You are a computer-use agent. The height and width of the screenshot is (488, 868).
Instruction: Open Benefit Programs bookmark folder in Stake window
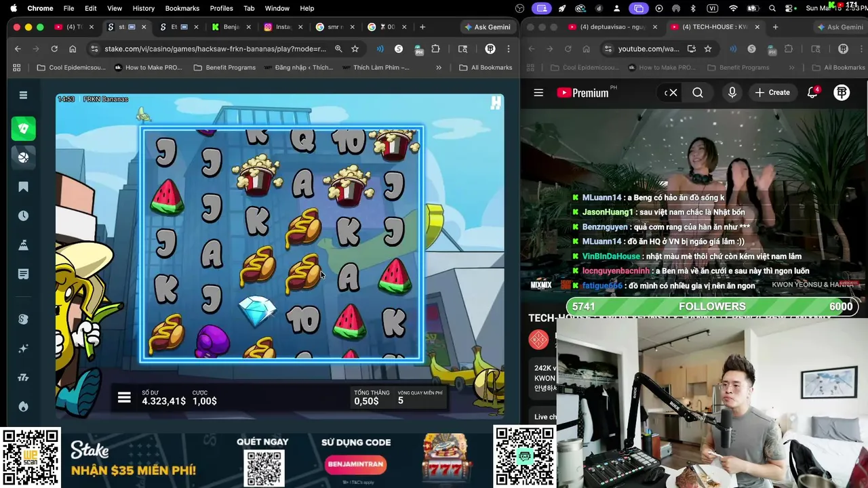(224, 68)
